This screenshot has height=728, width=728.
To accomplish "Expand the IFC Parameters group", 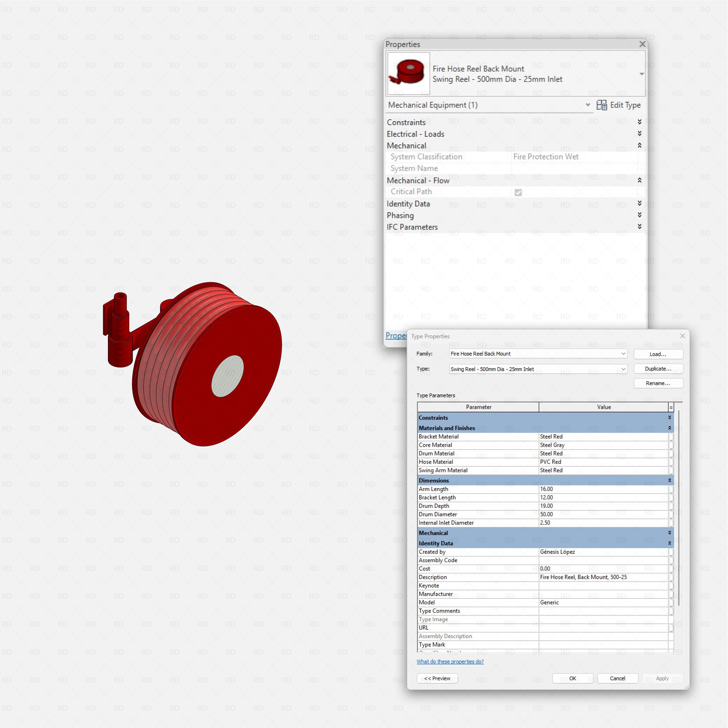I will click(640, 227).
